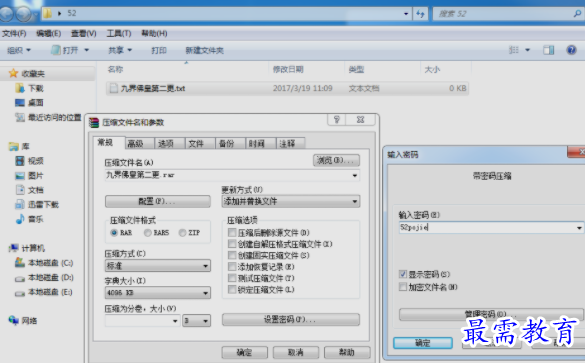Switch to 高级 tab
The image size is (585, 363).
point(140,144)
